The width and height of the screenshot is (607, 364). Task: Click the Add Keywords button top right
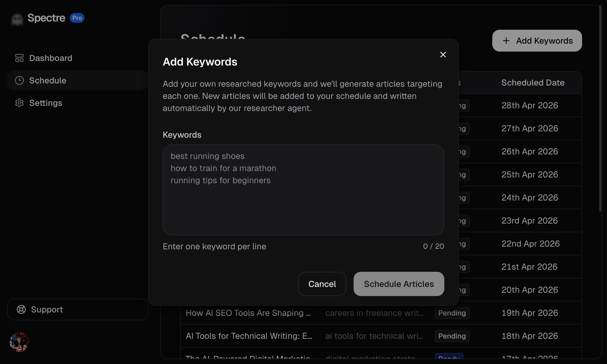[x=537, y=41]
